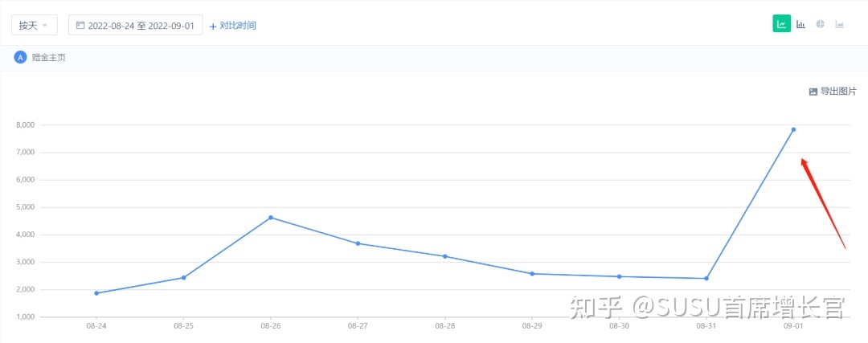Screen dimensions: 868x343
Task: Click the 08-26 data point
Action: 271,218
